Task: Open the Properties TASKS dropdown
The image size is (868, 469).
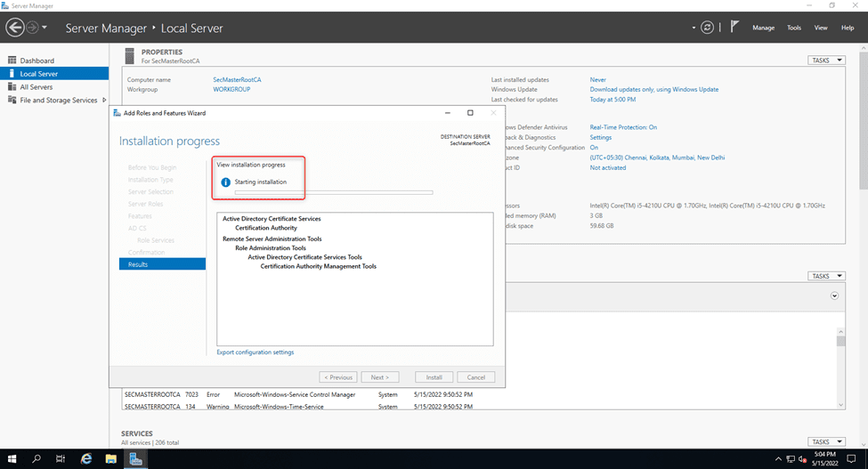Action: [826, 60]
